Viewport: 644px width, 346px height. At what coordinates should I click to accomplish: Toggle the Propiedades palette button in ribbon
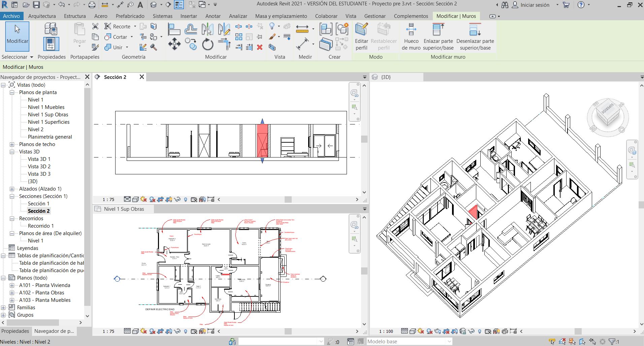coord(51,44)
